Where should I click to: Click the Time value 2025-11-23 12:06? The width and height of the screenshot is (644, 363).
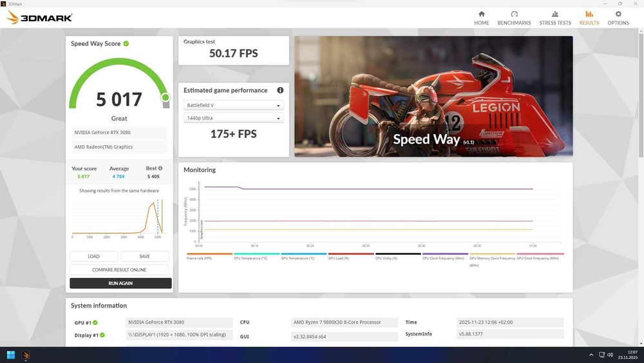pos(509,322)
